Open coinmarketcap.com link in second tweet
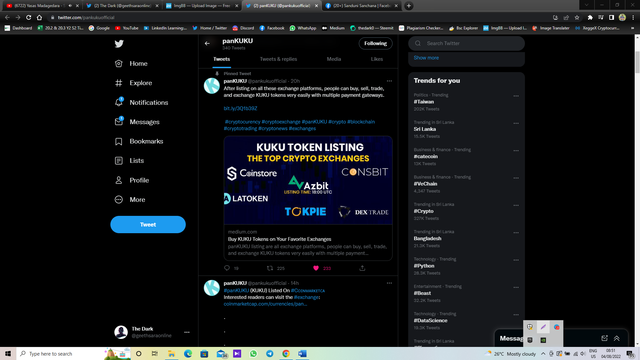640x360 pixels. coord(265,304)
